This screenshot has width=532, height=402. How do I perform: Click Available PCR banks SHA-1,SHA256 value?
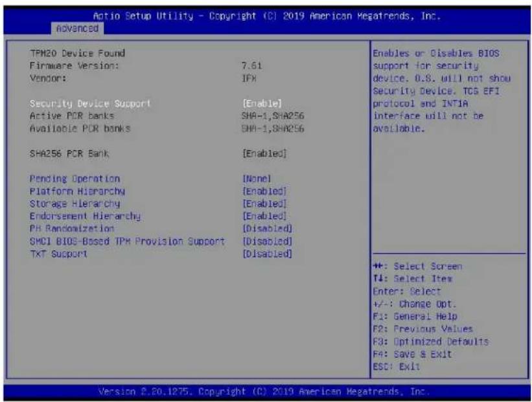pyautogui.click(x=273, y=129)
